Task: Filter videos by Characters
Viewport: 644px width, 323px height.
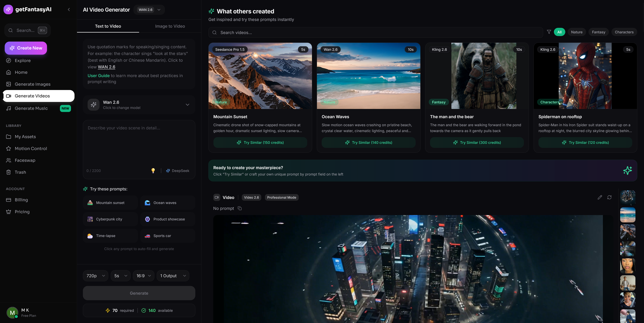Action: point(624,32)
